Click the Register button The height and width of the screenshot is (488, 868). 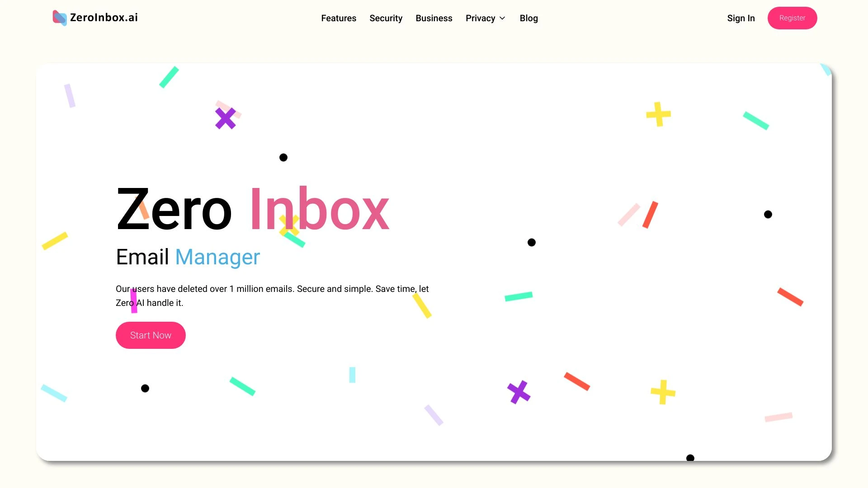(x=793, y=18)
